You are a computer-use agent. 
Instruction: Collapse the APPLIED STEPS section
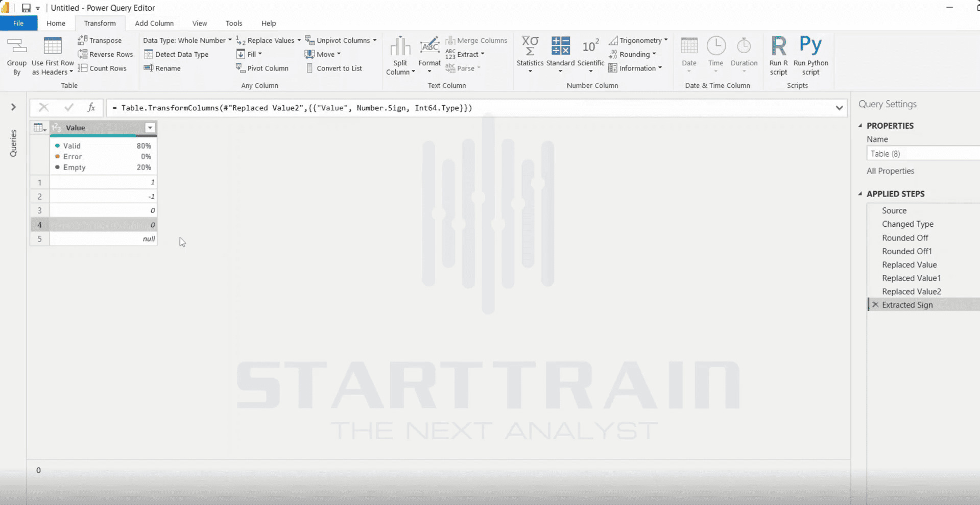tap(861, 194)
